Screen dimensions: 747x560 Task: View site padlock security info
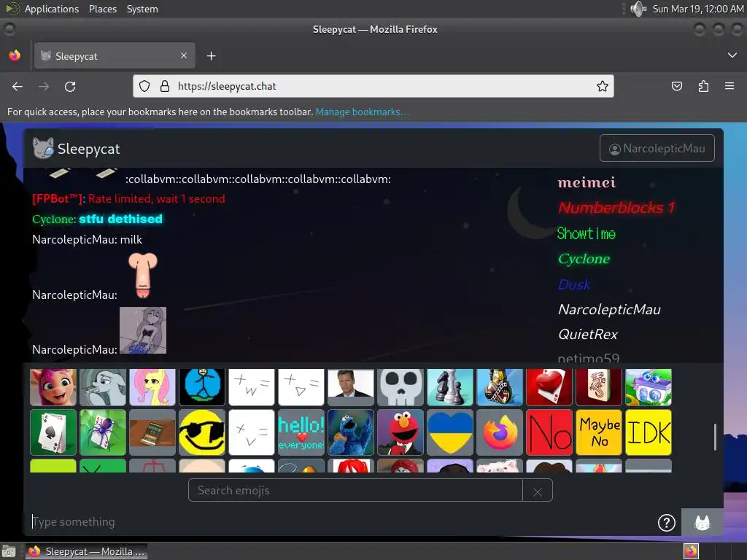pos(164,86)
